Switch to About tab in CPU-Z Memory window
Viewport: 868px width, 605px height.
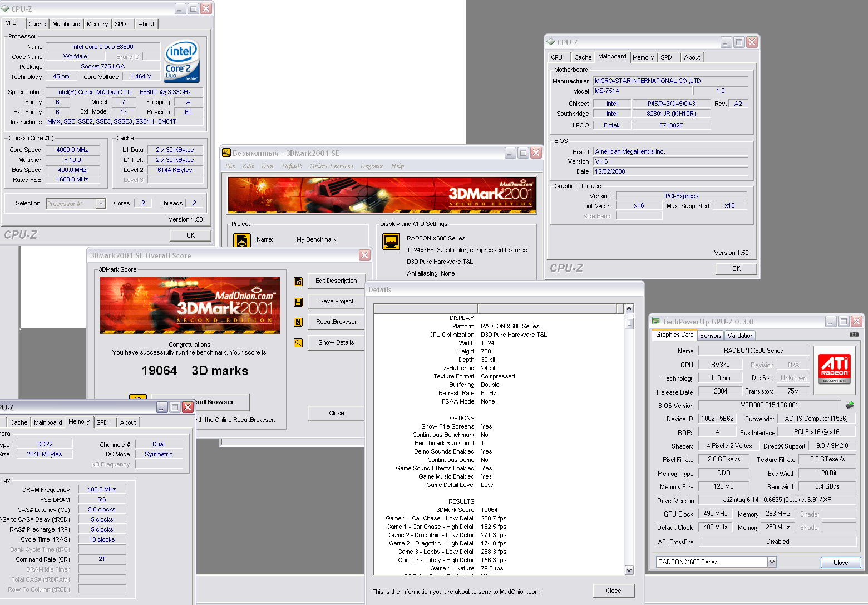pyautogui.click(x=128, y=422)
